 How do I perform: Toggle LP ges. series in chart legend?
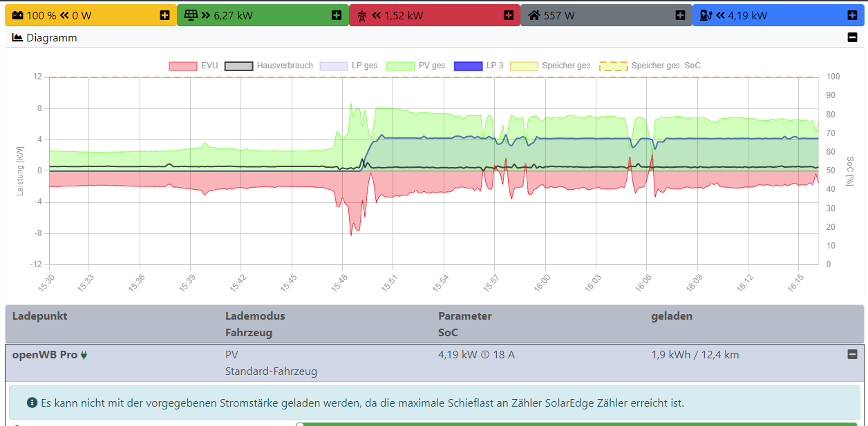349,66
